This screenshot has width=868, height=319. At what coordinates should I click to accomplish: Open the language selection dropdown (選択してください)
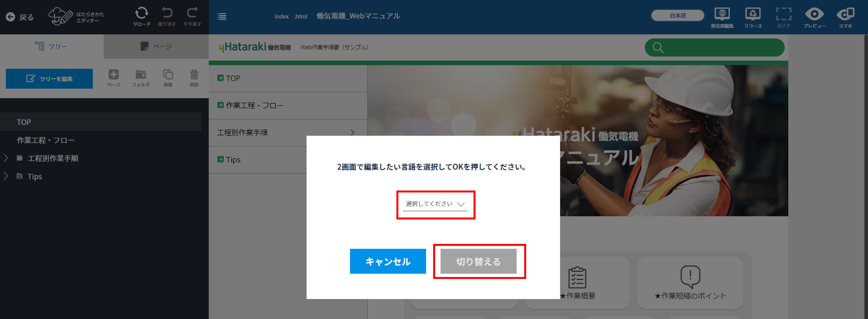435,204
